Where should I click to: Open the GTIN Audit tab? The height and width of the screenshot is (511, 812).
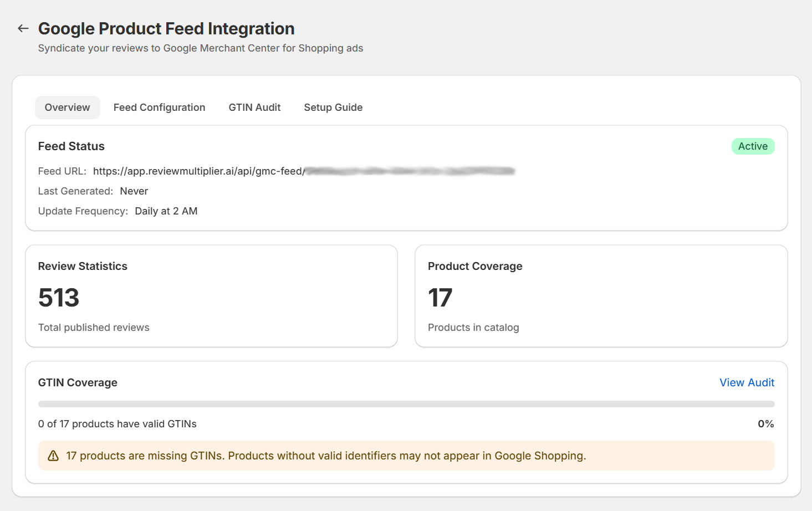tap(254, 107)
